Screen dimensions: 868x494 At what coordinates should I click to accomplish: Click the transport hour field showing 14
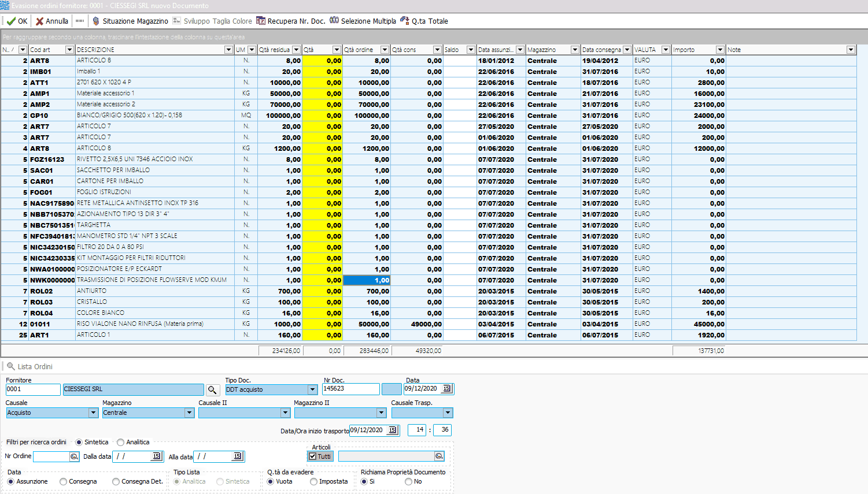coord(417,430)
